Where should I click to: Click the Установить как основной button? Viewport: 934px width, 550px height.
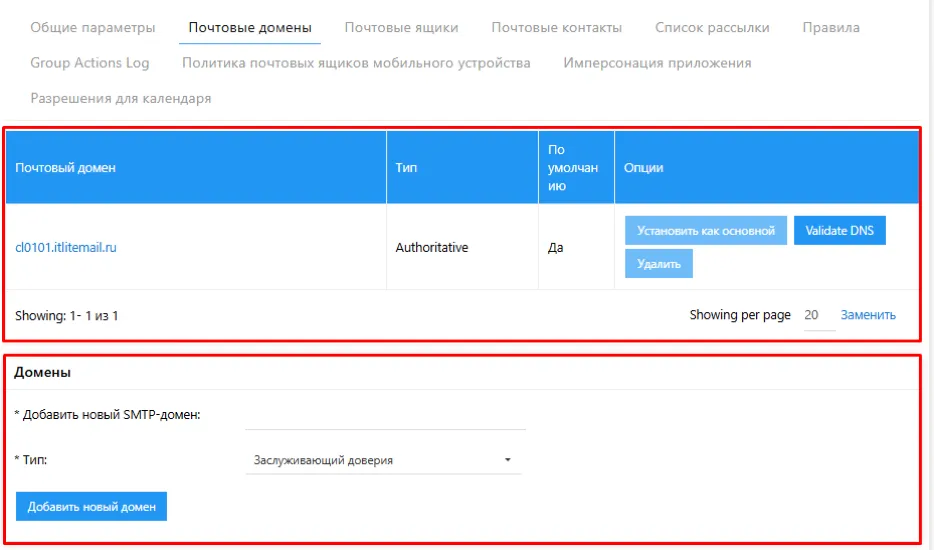point(706,231)
